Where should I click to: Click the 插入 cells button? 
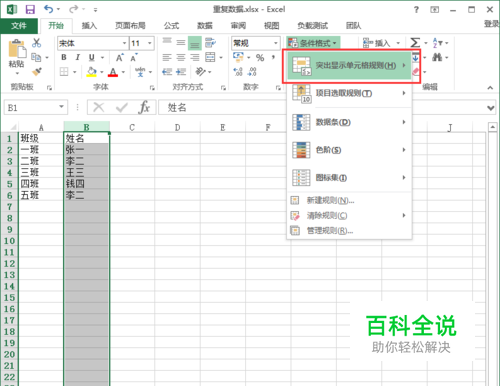point(381,43)
